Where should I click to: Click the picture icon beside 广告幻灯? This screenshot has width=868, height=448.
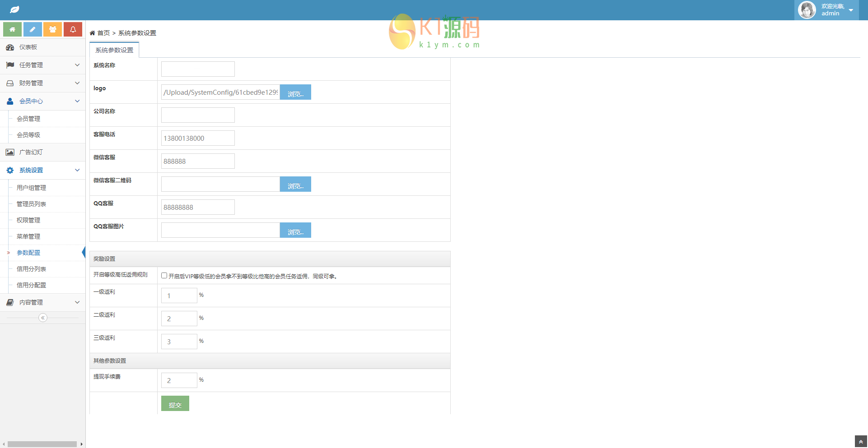point(10,152)
